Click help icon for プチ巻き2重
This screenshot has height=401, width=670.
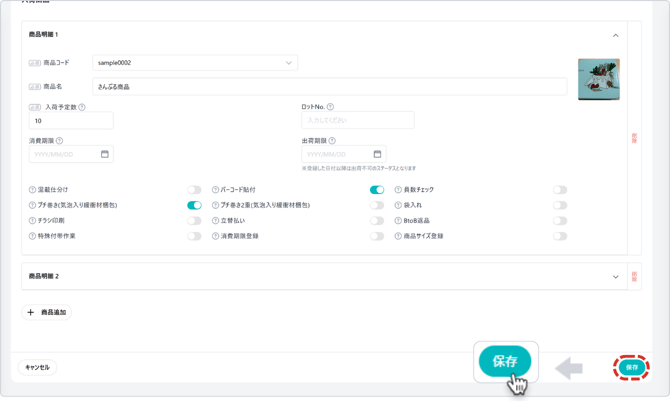[x=215, y=205]
